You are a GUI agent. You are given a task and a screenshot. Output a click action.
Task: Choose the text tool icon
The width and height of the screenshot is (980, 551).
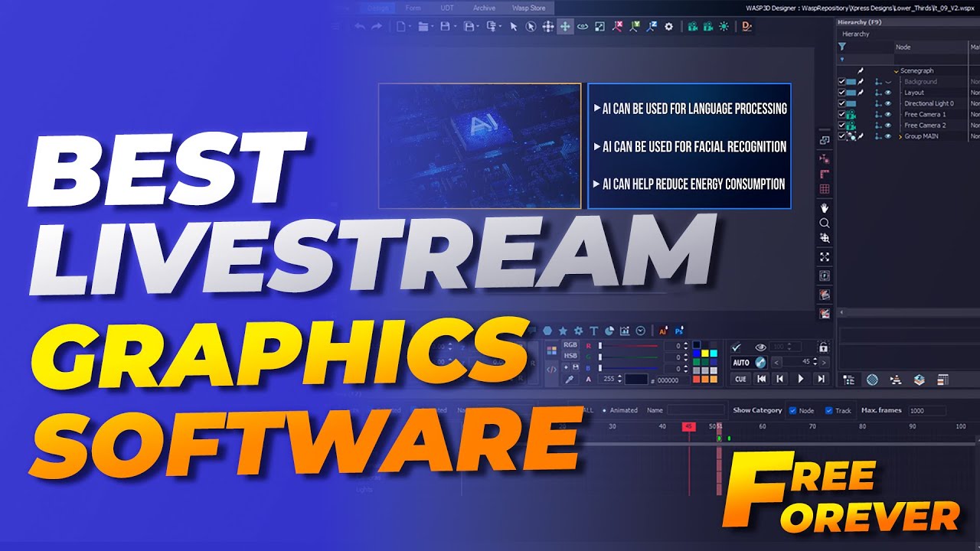point(593,331)
